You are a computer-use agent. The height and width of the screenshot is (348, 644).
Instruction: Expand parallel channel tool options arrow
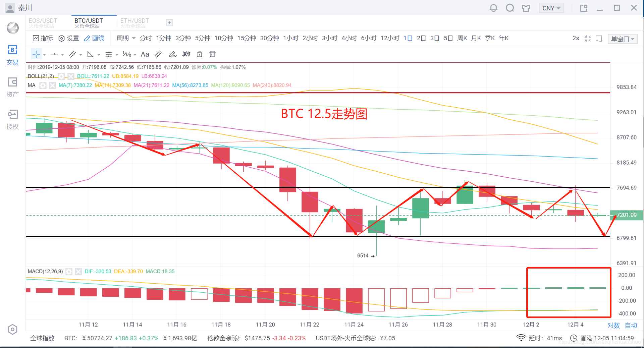[x=81, y=55]
